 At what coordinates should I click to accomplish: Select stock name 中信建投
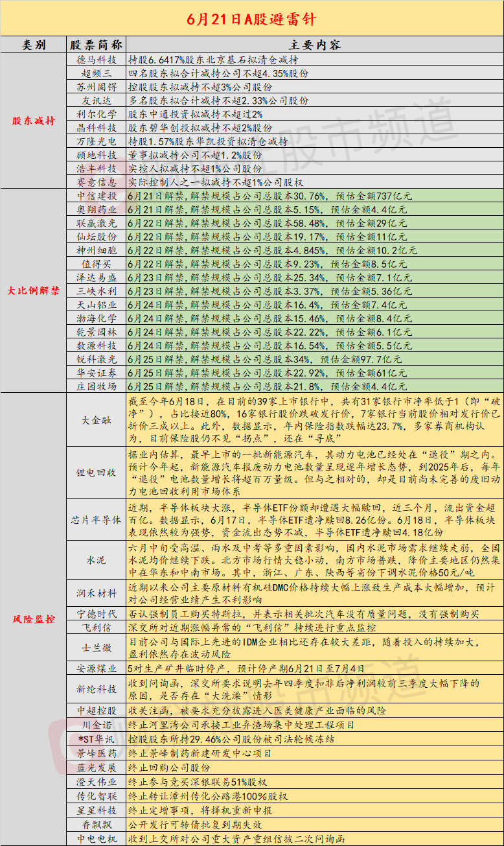pyautogui.click(x=96, y=196)
